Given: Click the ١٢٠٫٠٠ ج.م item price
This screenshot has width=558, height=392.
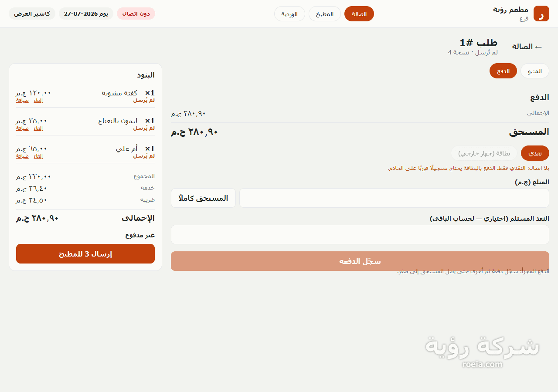Looking at the screenshot, I should 34,93.
